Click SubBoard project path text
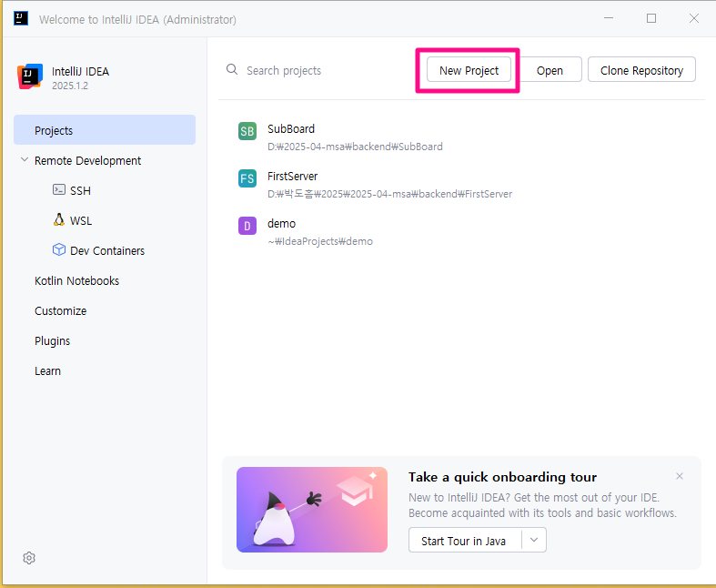Viewport: 716px width, 588px height. (355, 147)
